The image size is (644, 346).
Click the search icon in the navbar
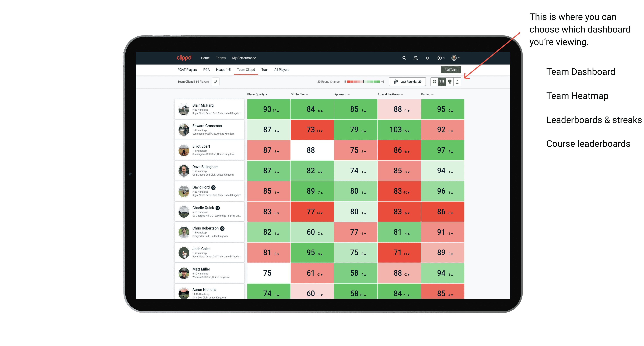[x=403, y=58]
